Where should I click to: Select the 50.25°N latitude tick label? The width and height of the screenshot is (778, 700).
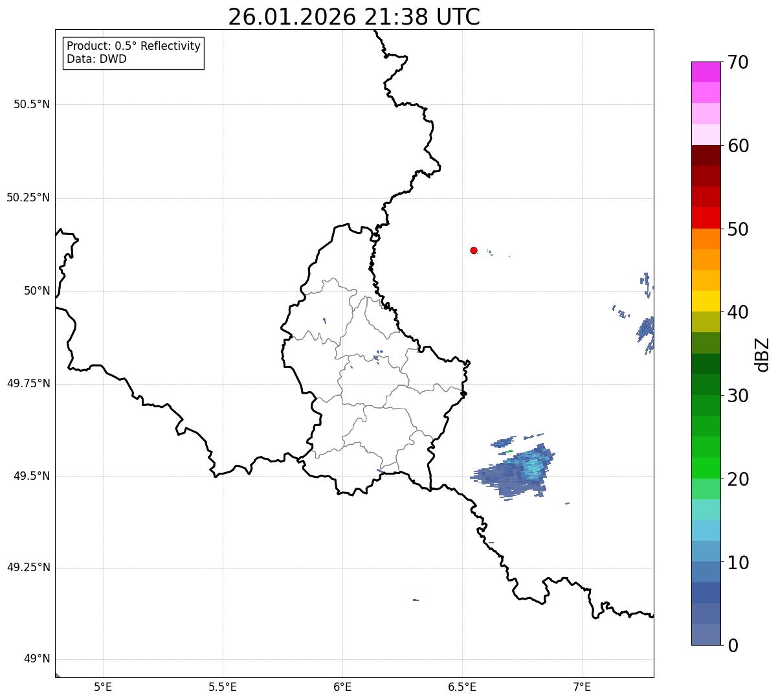28,198
